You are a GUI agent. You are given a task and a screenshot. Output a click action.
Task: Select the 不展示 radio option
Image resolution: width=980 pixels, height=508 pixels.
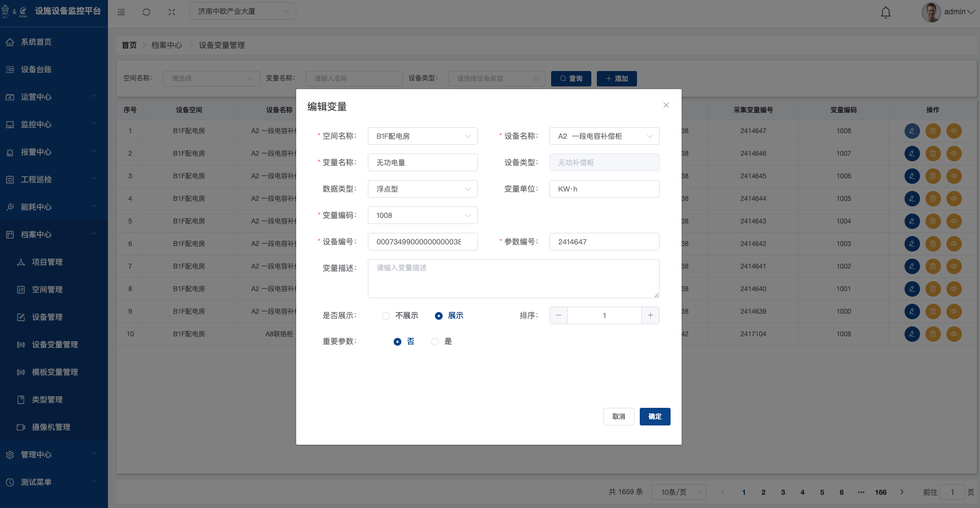386,316
